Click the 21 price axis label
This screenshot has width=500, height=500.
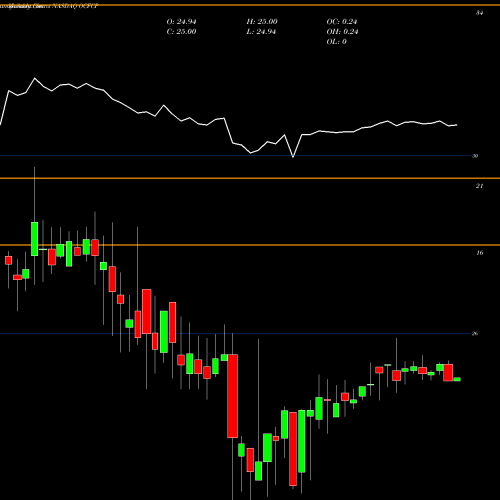(x=479, y=186)
